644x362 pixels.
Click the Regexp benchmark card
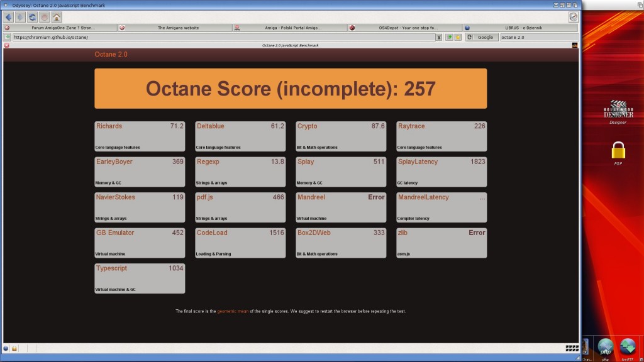point(240,172)
